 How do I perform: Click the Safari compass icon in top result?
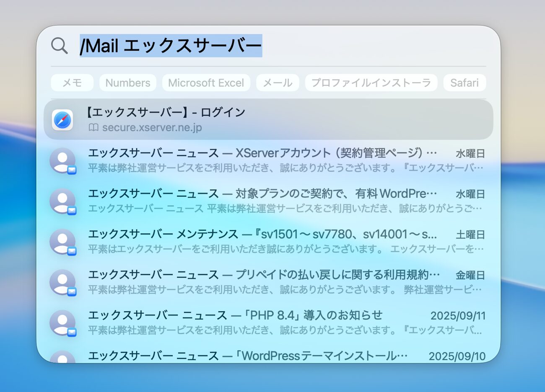point(62,120)
